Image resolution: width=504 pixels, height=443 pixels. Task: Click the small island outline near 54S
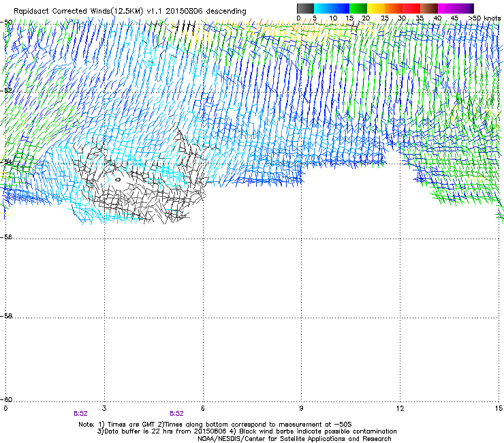(x=118, y=179)
